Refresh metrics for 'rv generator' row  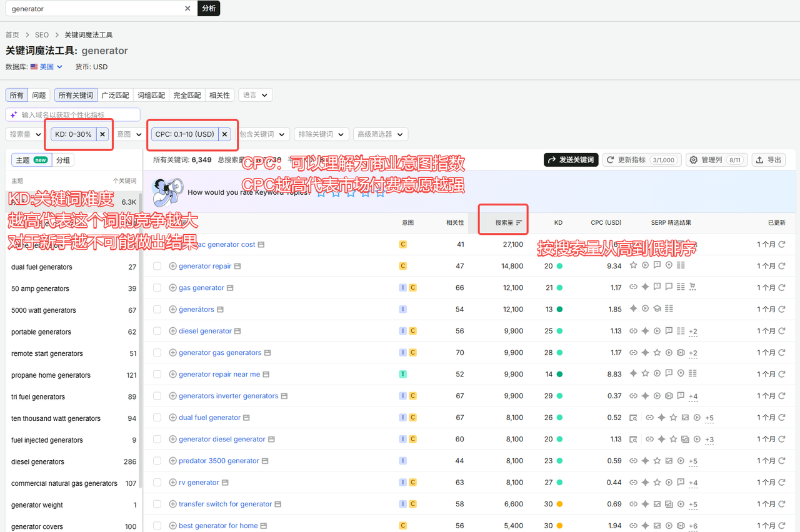click(x=782, y=483)
